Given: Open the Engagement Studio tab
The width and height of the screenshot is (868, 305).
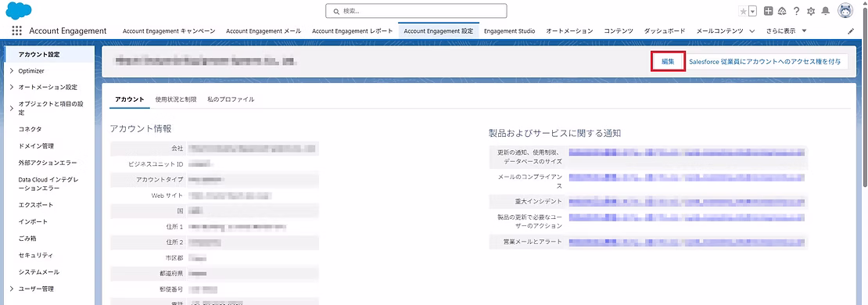Looking at the screenshot, I should [x=509, y=31].
